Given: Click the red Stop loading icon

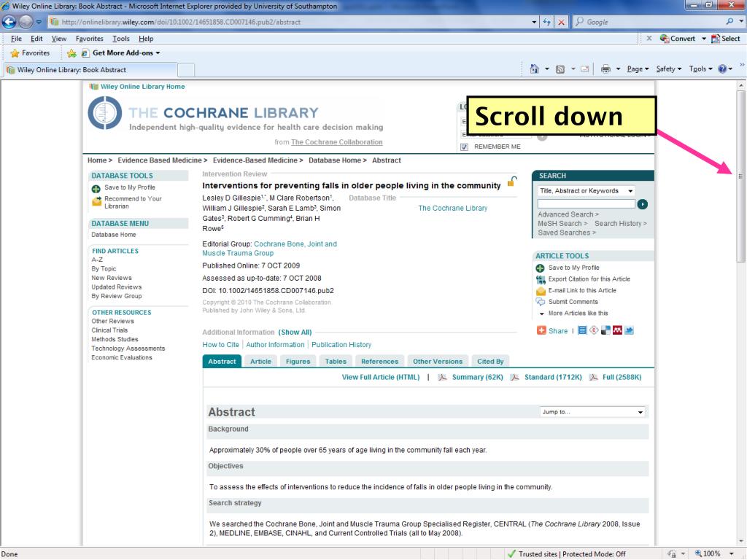Looking at the screenshot, I should (562, 22).
